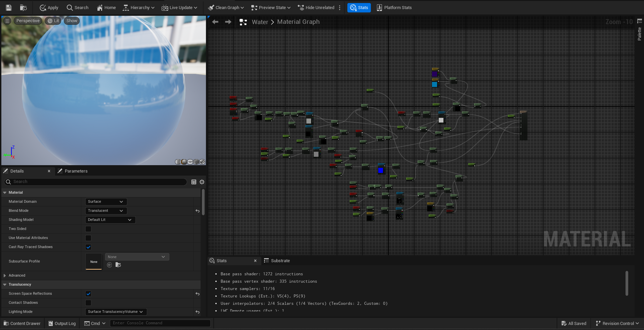The width and height of the screenshot is (644, 330).
Task: Navigate back in the material graph
Action: coord(215,22)
